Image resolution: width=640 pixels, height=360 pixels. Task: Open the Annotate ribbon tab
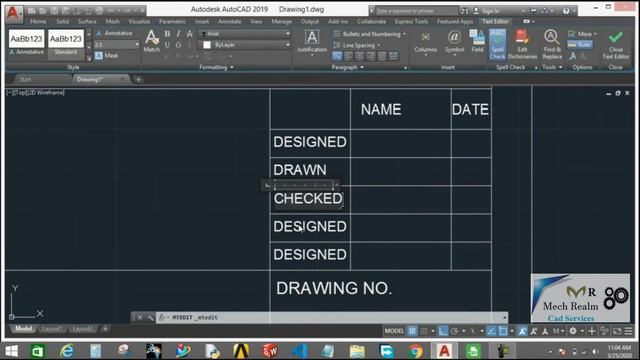[x=229, y=21]
